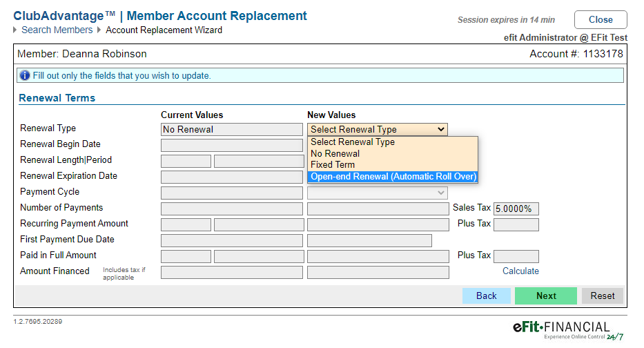Click the Calculate link
Viewport: 644px width, 348px height.
coord(520,271)
